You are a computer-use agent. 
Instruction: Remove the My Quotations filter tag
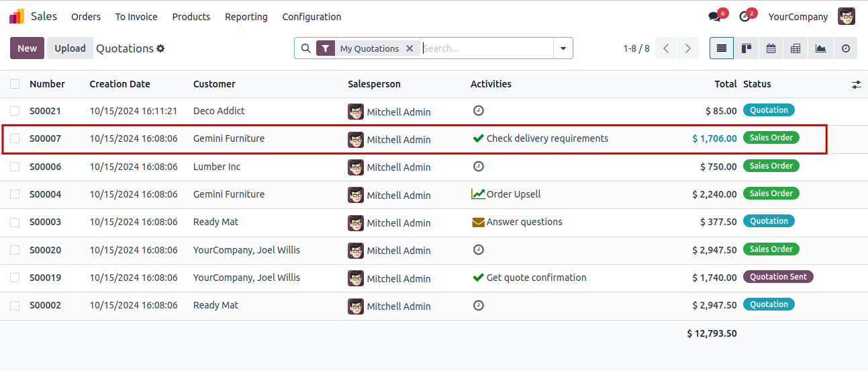pyautogui.click(x=409, y=48)
